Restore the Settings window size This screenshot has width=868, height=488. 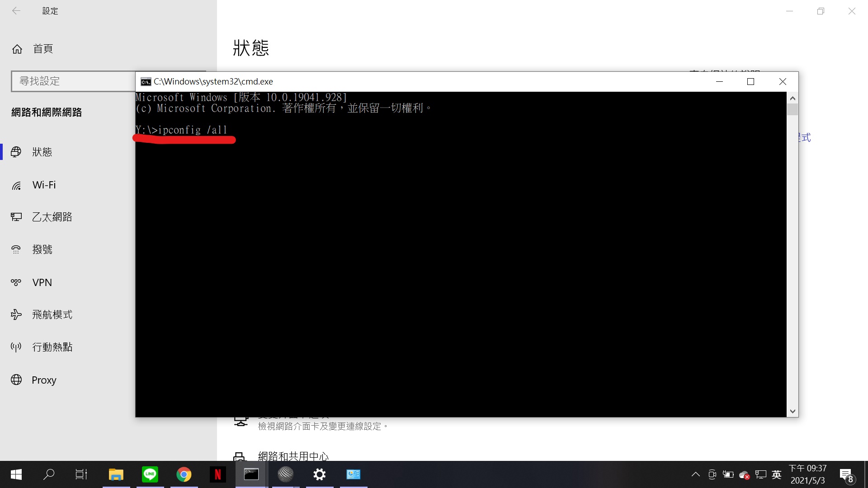tap(821, 11)
